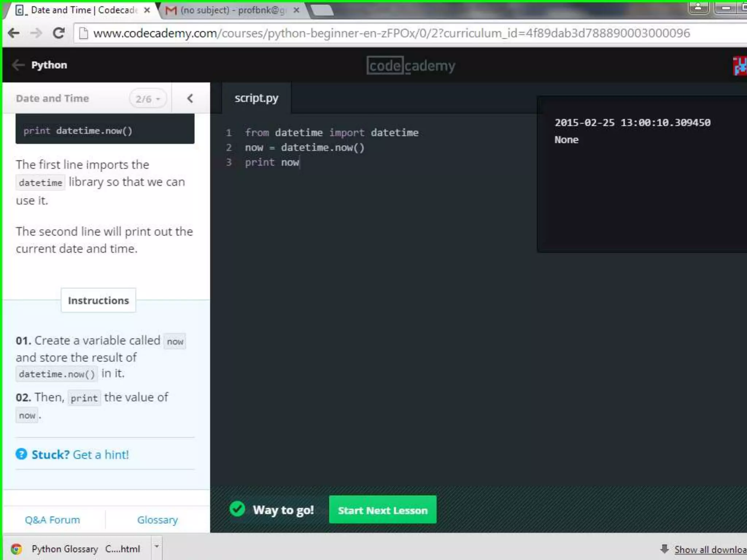Screen dimensions: 747x560
Task: Click the Python back arrow in the header
Action: (x=18, y=65)
